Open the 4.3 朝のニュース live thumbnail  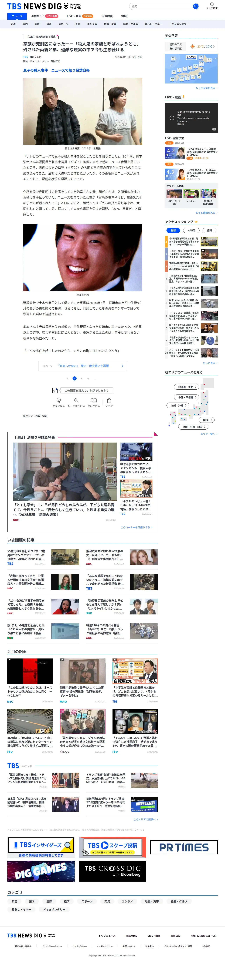175,174
